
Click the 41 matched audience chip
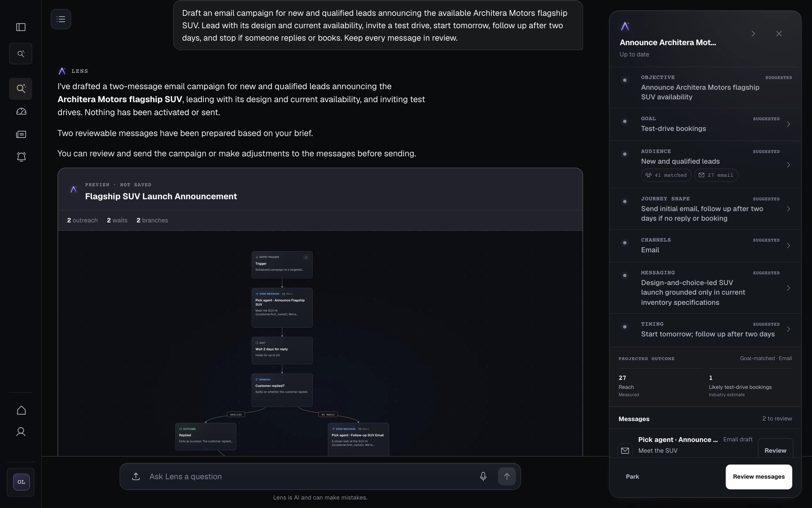(666, 175)
